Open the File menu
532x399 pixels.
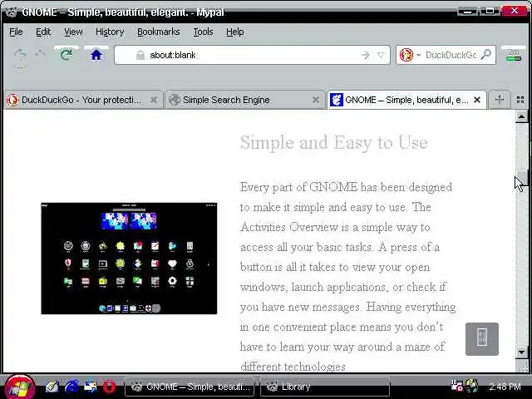(16, 32)
